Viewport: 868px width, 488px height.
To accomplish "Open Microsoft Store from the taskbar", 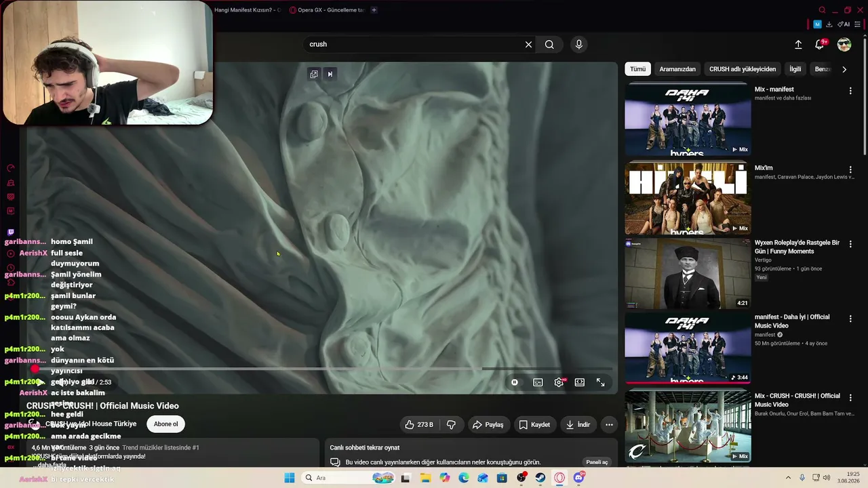I will pyautogui.click(x=502, y=478).
